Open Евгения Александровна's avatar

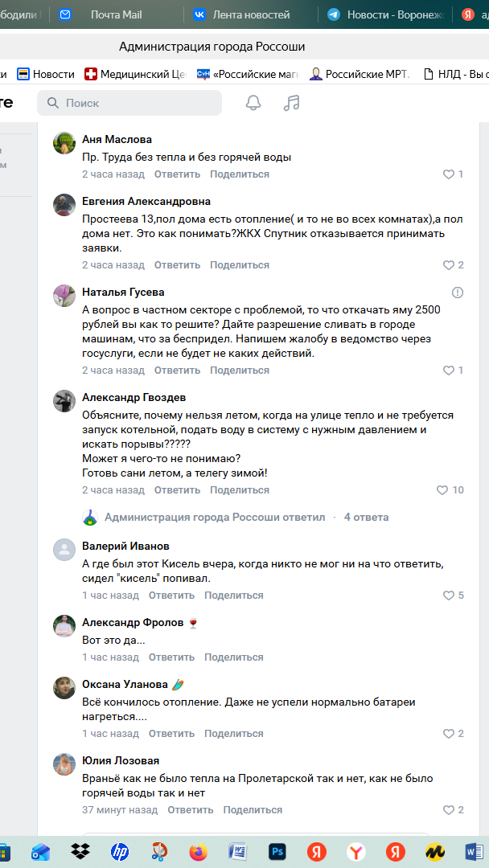(x=64, y=205)
